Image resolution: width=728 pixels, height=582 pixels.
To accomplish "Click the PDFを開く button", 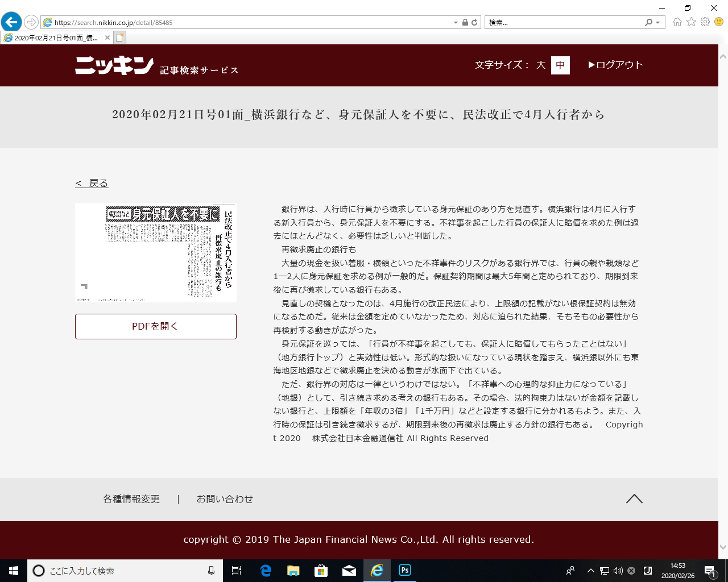I will pyautogui.click(x=155, y=326).
